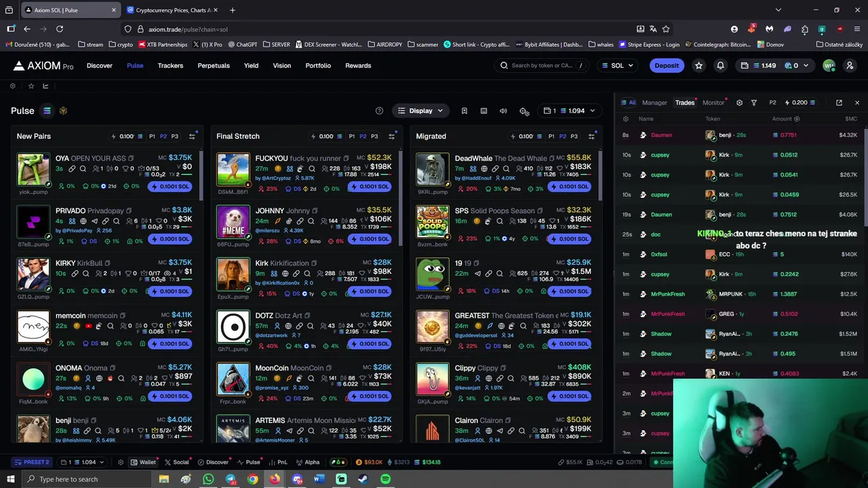This screenshot has height=488, width=868.
Task: Open Steam from the Windows taskbar
Action: click(x=363, y=479)
